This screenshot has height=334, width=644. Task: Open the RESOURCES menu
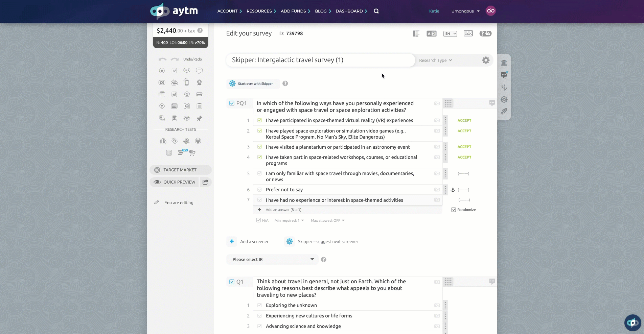pos(261,11)
